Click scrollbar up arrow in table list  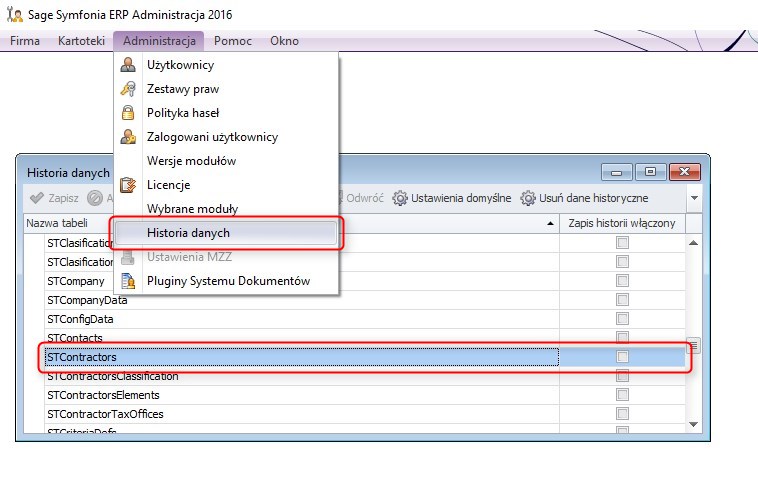coord(693,243)
